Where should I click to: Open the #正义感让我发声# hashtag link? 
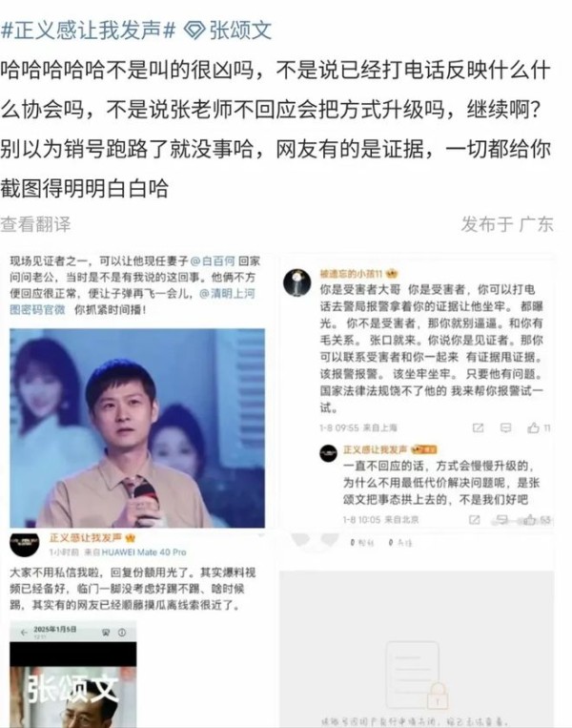[x=88, y=31]
